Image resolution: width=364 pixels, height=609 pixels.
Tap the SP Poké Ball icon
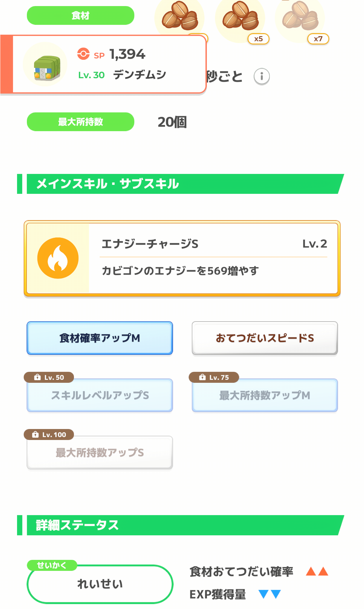pyautogui.click(x=83, y=54)
